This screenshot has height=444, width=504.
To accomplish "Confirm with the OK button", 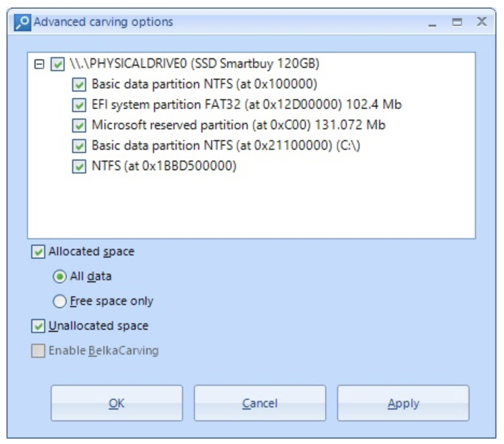I will (117, 403).
